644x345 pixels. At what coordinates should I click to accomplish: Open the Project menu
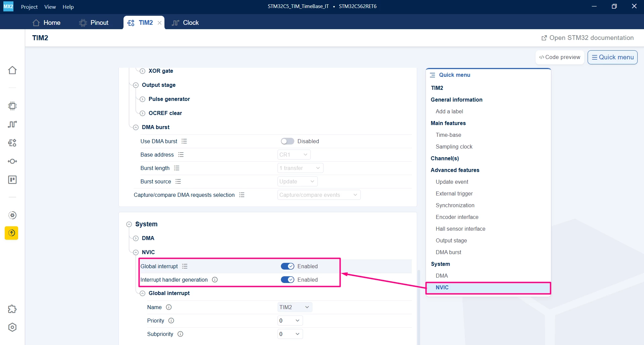29,7
